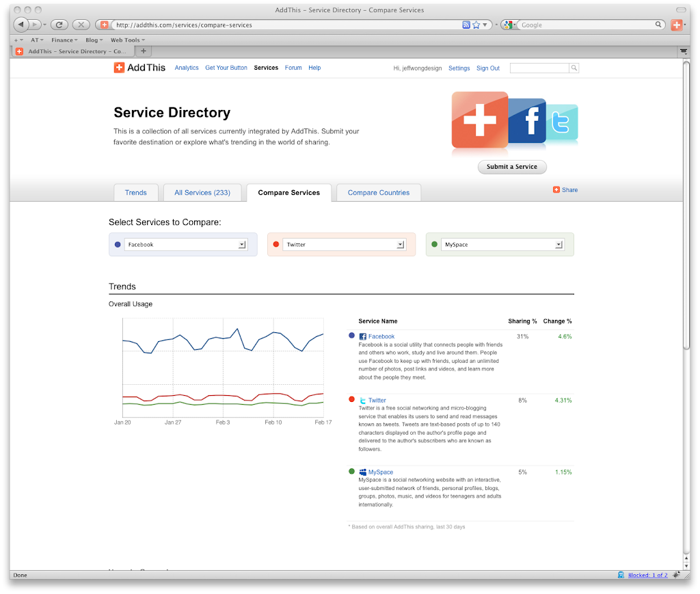
Task: Click the RSS feed icon in address bar
Action: (466, 25)
